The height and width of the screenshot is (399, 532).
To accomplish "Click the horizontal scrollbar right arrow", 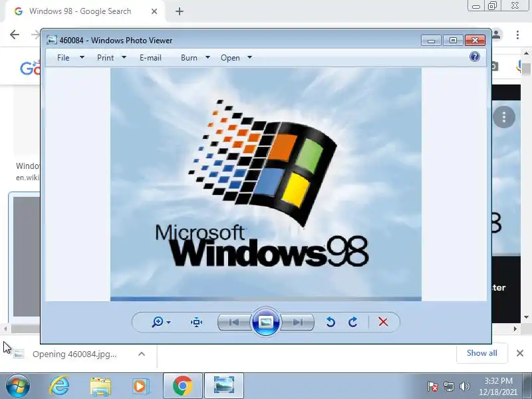I will pos(515,329).
